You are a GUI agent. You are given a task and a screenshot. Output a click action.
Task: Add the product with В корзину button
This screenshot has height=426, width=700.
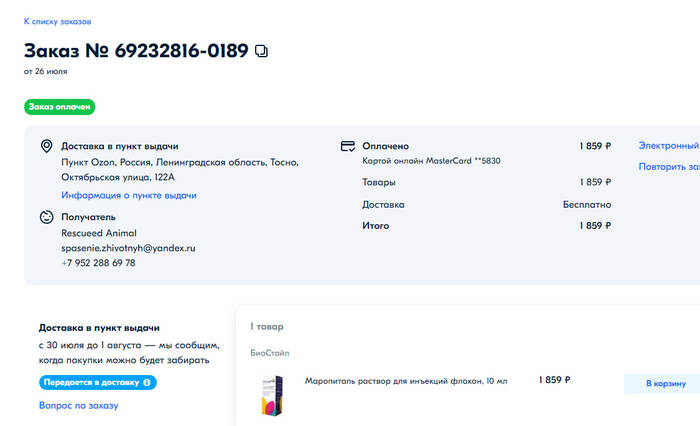click(x=664, y=383)
